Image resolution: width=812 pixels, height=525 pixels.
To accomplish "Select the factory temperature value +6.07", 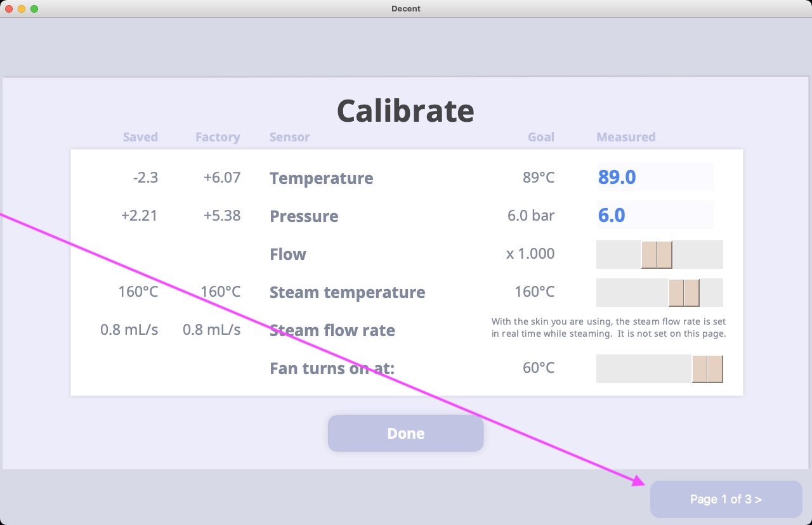I will tap(222, 178).
